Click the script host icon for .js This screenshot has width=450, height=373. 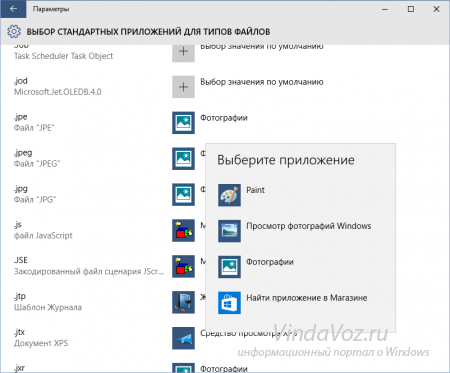pyautogui.click(x=183, y=230)
